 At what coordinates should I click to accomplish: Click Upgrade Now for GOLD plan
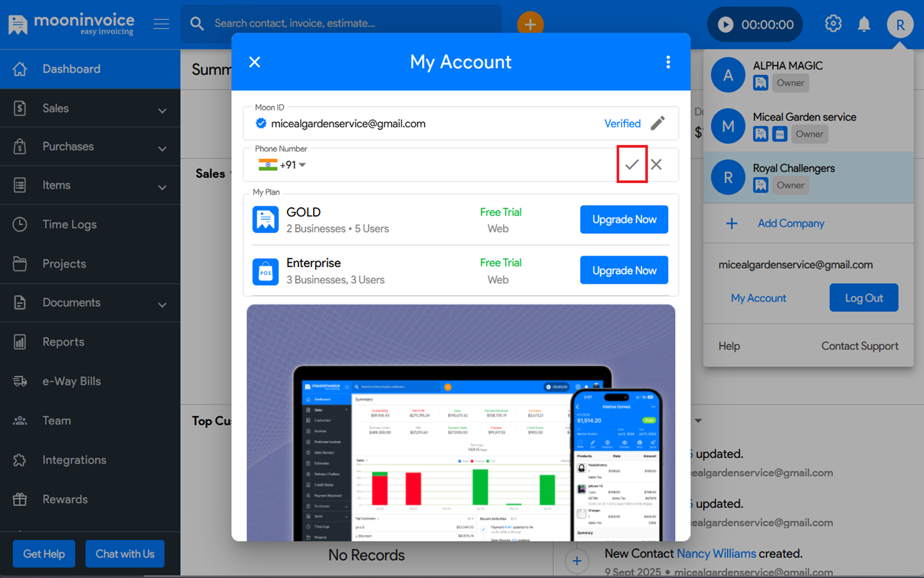(x=624, y=220)
